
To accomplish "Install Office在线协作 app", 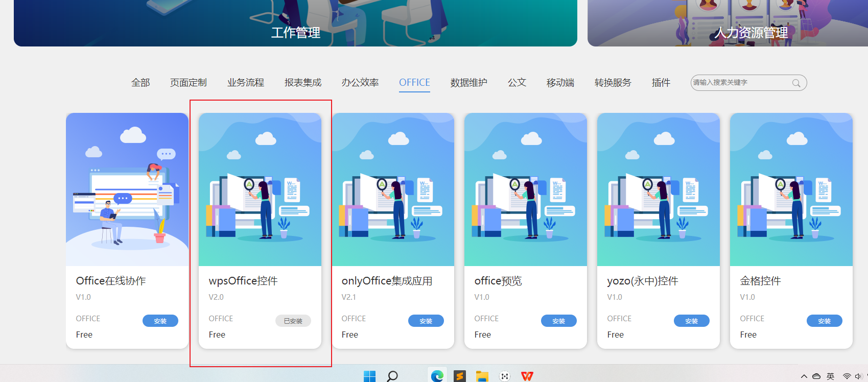I will click(x=160, y=321).
